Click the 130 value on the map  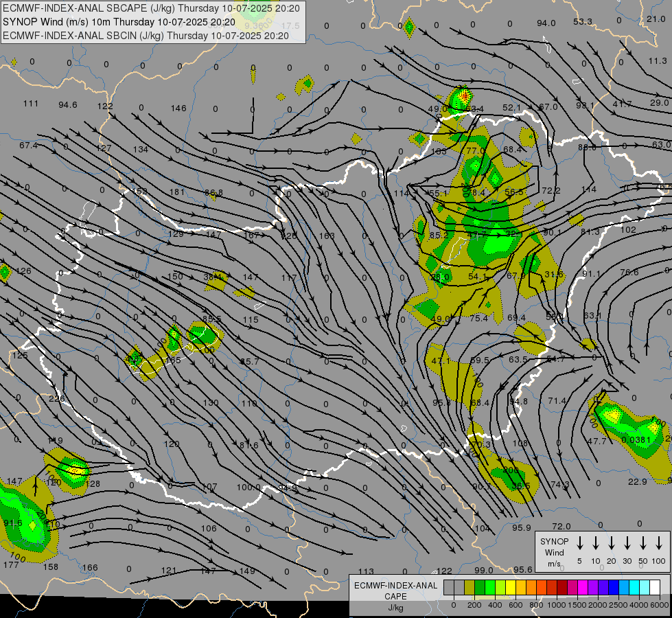pos(211,402)
